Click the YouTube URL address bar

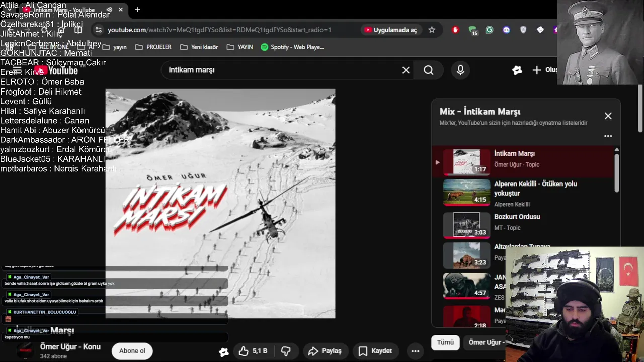click(x=219, y=30)
